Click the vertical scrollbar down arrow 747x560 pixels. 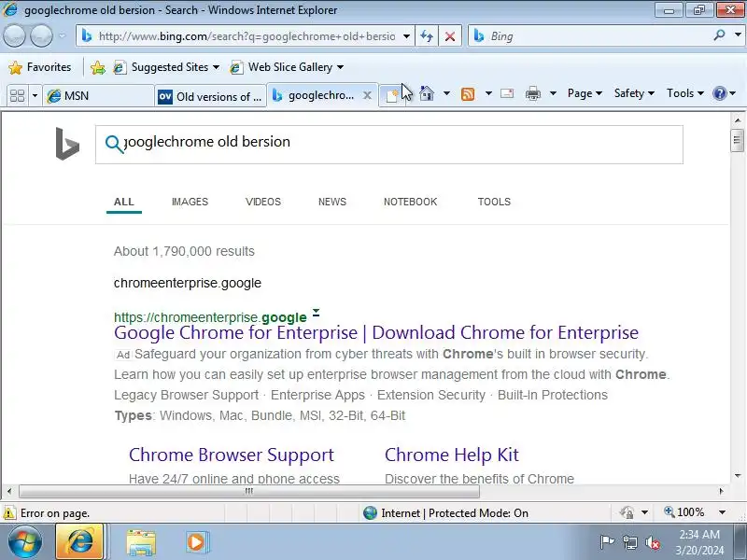[737, 475]
